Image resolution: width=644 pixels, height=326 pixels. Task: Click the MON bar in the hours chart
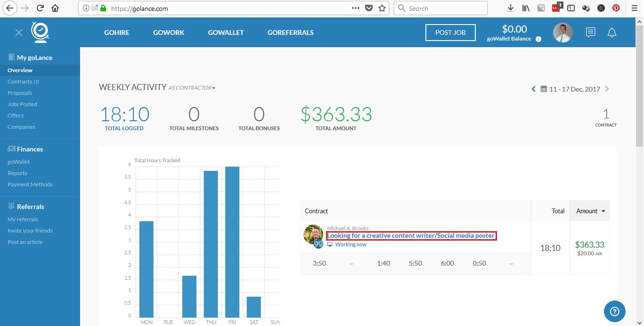click(x=146, y=269)
